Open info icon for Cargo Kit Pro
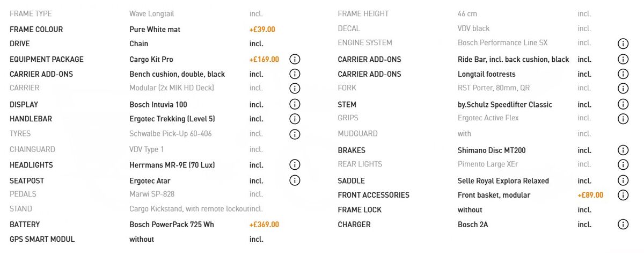Image resolution: width=644 pixels, height=253 pixels. click(x=295, y=59)
